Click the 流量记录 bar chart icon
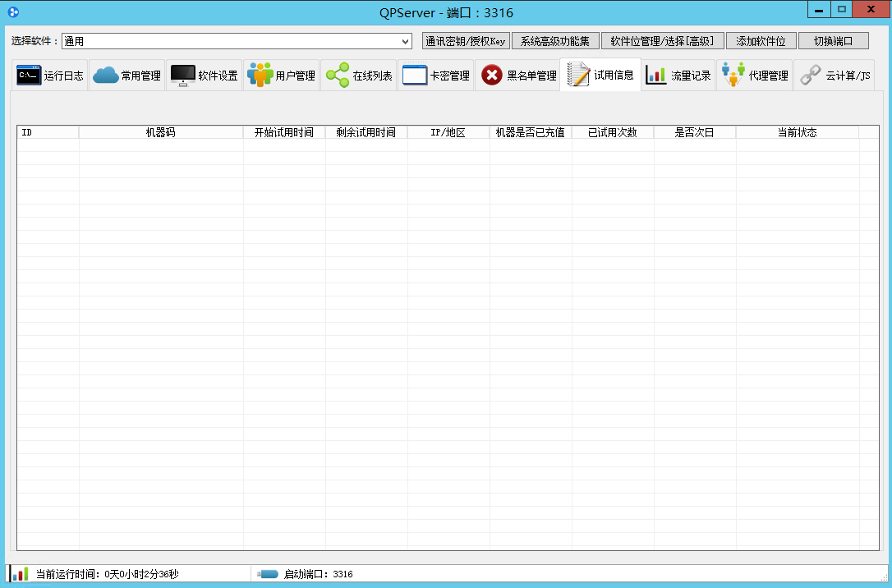The image size is (892, 588). click(656, 76)
